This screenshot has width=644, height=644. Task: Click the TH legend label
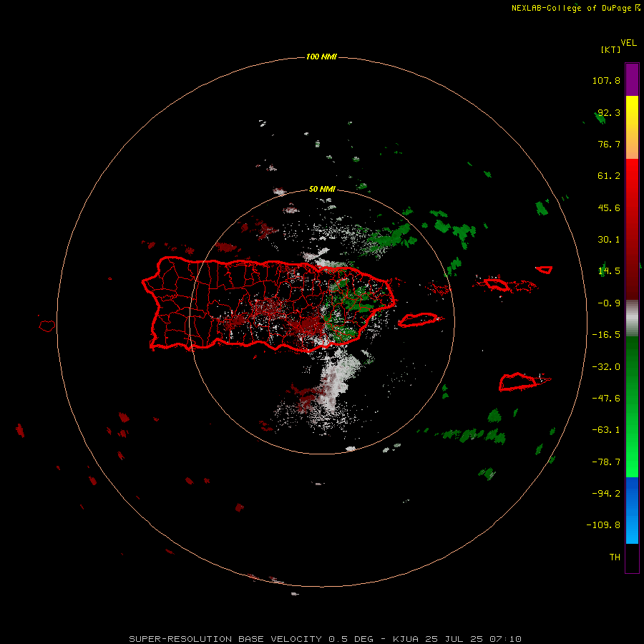click(615, 557)
